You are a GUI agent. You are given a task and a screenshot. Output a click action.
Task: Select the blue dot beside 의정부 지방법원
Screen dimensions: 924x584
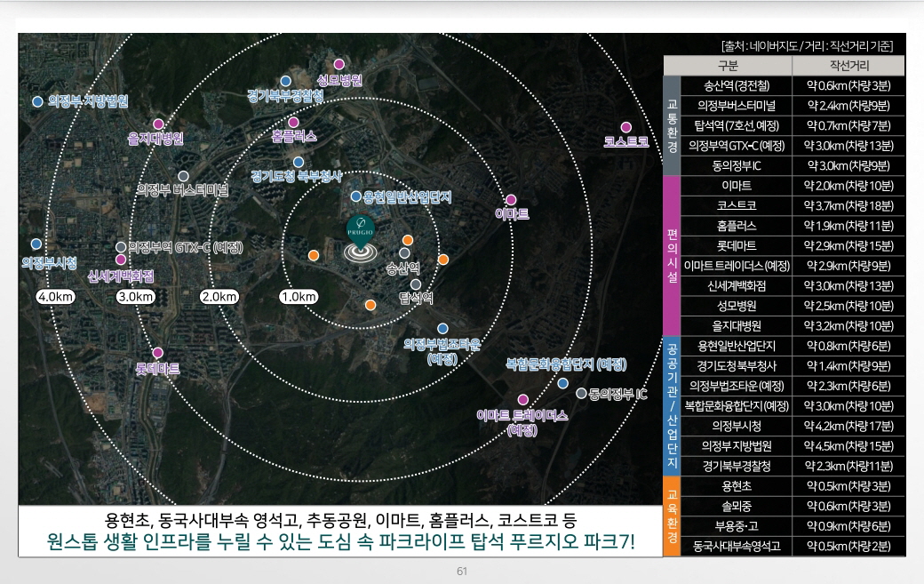[x=37, y=101]
